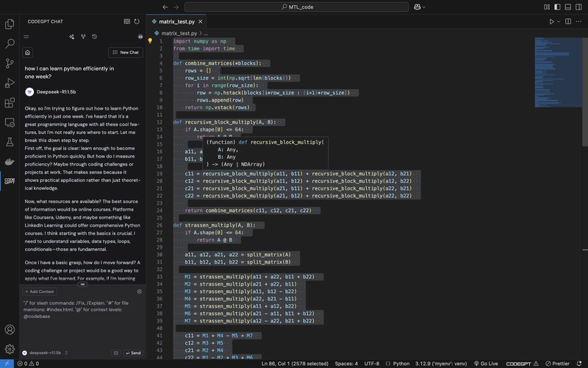
Task: Click line number 26 in the gutter
Action: click(x=159, y=225)
